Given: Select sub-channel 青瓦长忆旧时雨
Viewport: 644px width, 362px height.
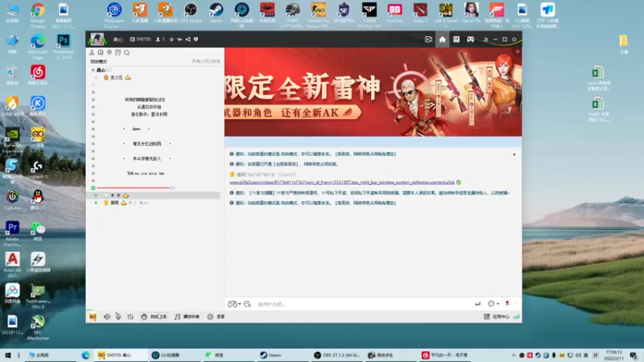Looking at the screenshot, I should pyautogui.click(x=147, y=144).
